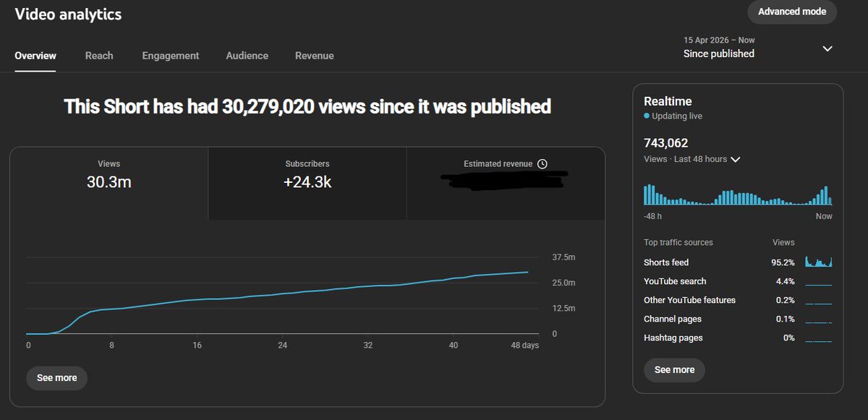Click the 95.2% Shorts feed value
Image resolution: width=868 pixels, height=420 pixels.
pos(783,262)
